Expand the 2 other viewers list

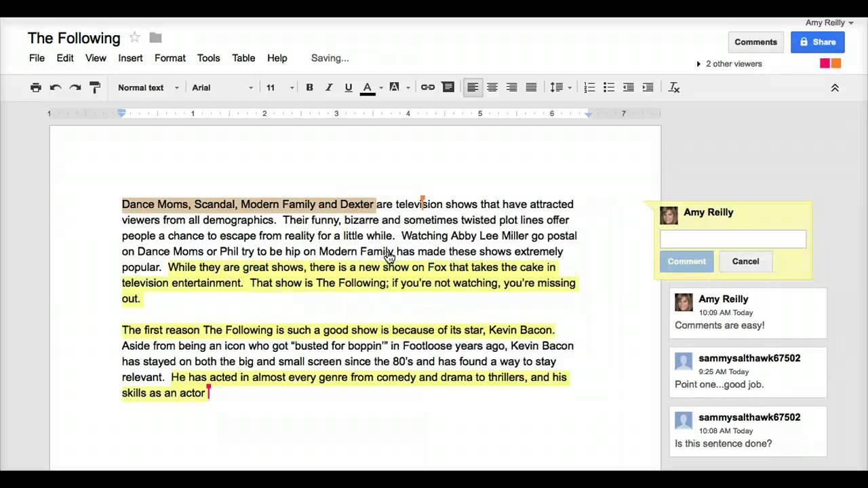(x=729, y=64)
